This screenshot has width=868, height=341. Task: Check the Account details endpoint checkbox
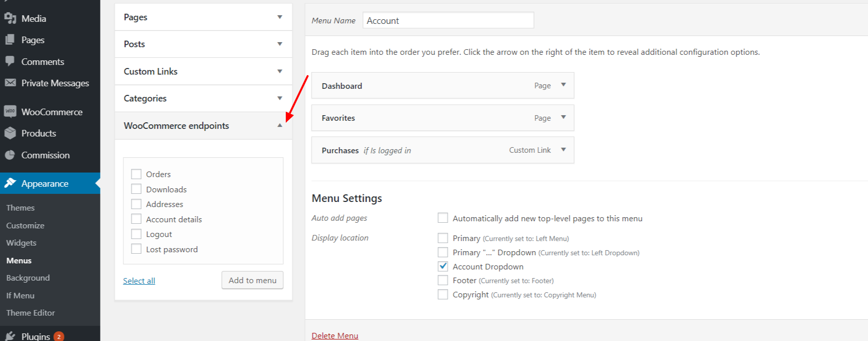click(136, 219)
